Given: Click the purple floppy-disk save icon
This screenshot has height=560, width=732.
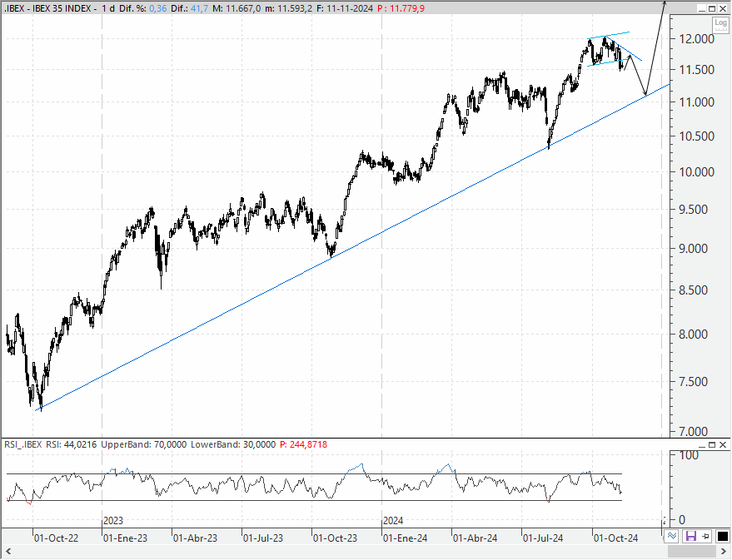Looking at the screenshot, I should [691, 537].
